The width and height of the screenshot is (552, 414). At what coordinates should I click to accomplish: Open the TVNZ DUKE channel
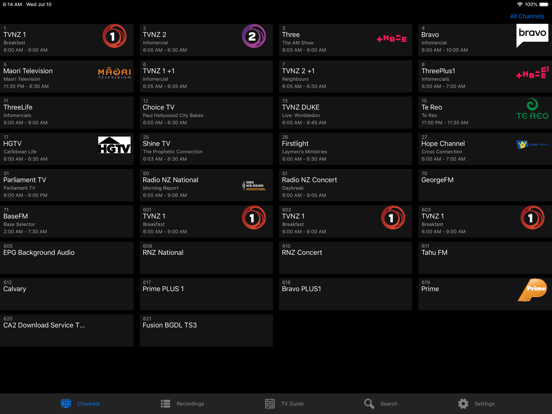(x=345, y=112)
